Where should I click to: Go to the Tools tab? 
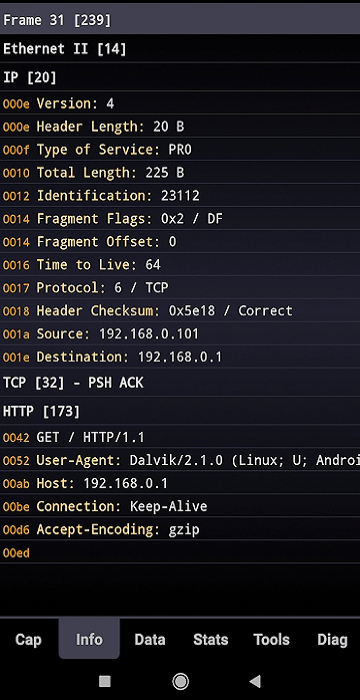coord(272,639)
